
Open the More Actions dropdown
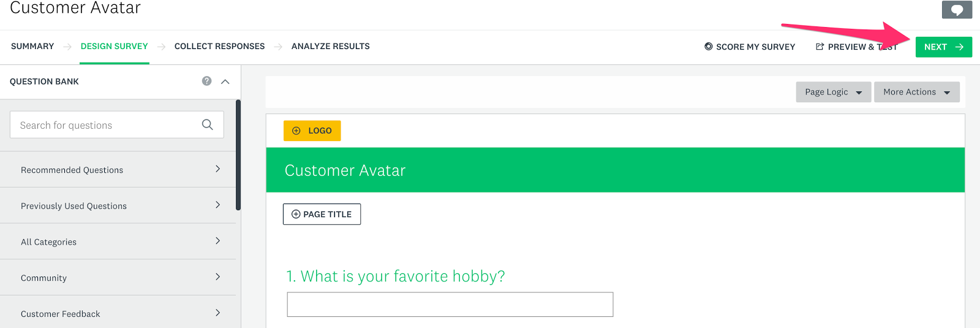pos(917,92)
